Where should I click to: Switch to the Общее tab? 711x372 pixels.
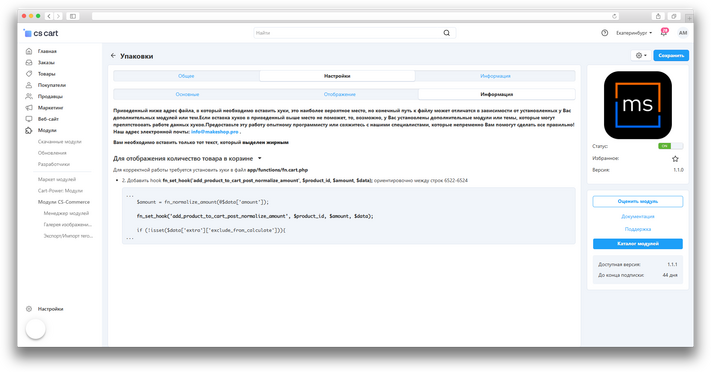(x=186, y=76)
